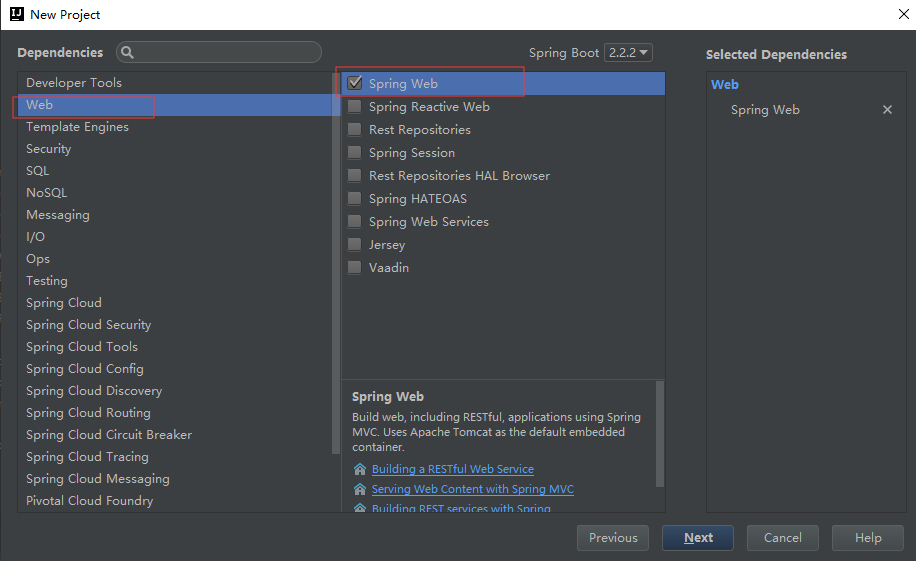This screenshot has width=916, height=561.
Task: Enable the Spring Reactive Web checkbox
Action: [354, 107]
